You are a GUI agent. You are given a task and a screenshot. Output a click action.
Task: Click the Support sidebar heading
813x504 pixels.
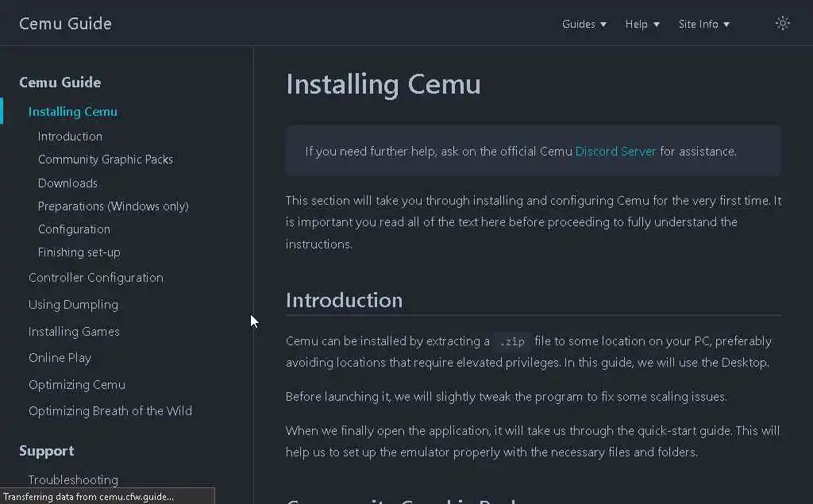(47, 451)
